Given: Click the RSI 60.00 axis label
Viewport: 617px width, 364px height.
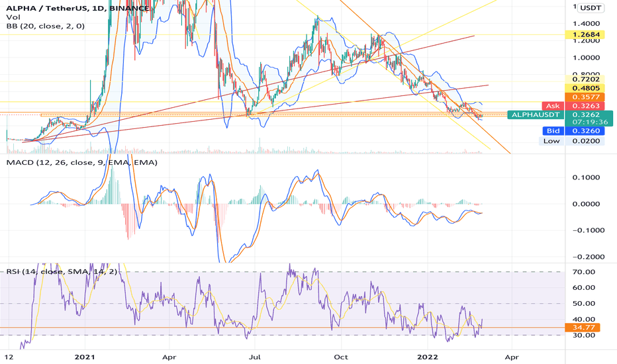Looking at the screenshot, I should click(583, 288).
